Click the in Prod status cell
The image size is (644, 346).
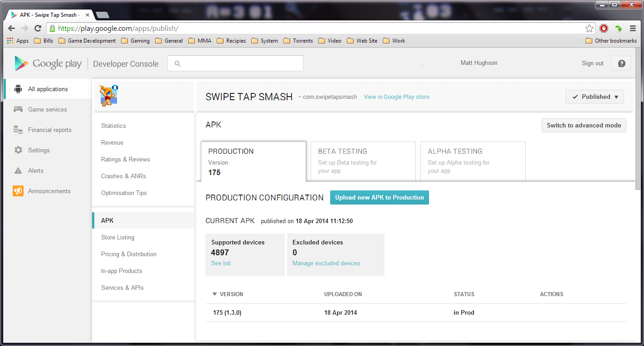(464, 312)
